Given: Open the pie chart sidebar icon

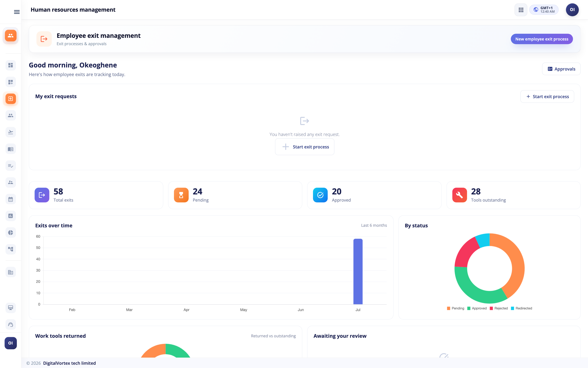Looking at the screenshot, I should click(10, 232).
